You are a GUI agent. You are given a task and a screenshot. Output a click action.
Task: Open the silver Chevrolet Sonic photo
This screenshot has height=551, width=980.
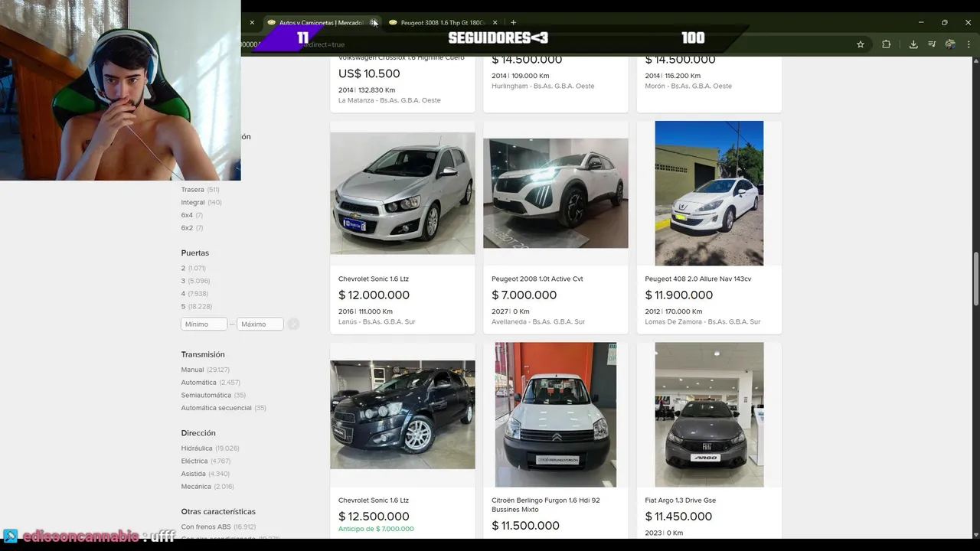(403, 193)
